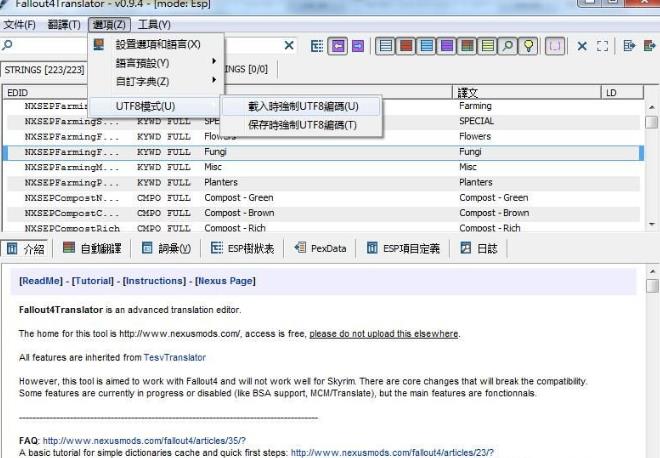
Task: Select the Misc row
Action: tap(323, 167)
